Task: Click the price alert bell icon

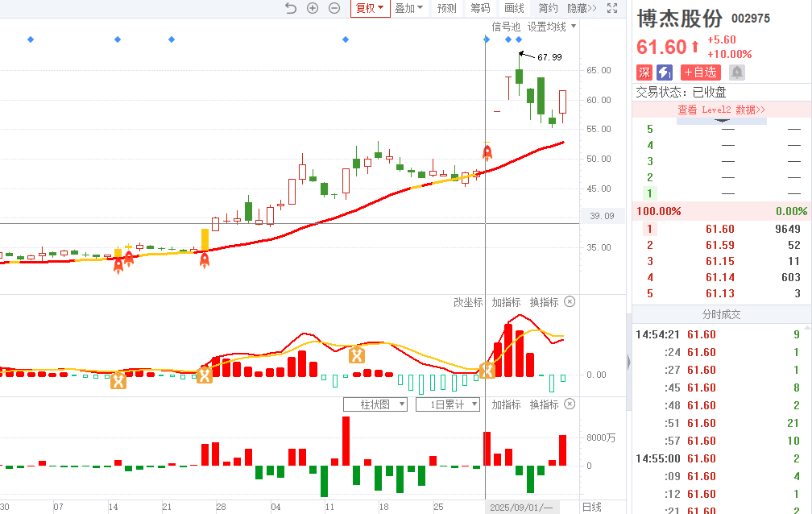Action: click(736, 73)
